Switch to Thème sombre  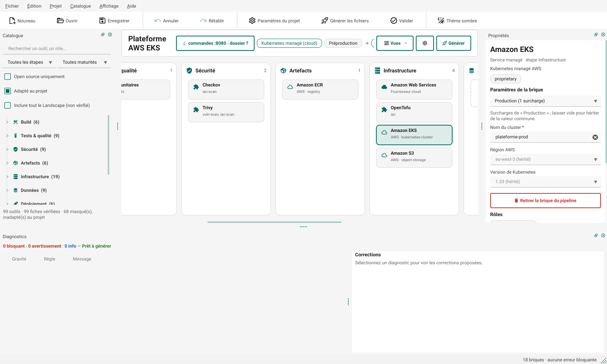pos(457,21)
